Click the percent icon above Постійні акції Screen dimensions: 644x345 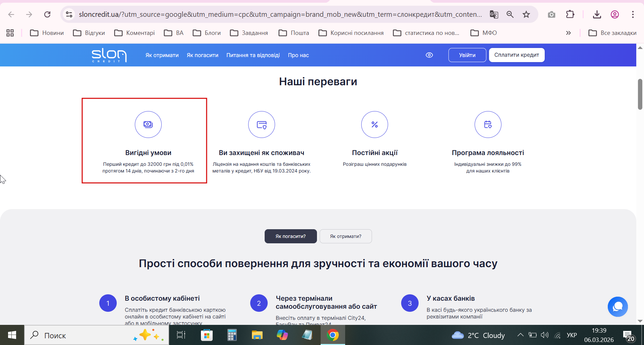click(x=375, y=125)
